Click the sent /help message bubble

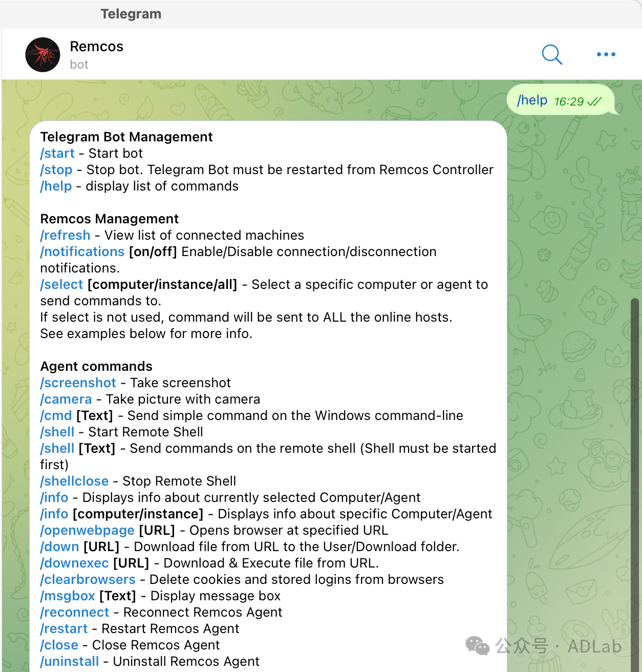coord(559,100)
